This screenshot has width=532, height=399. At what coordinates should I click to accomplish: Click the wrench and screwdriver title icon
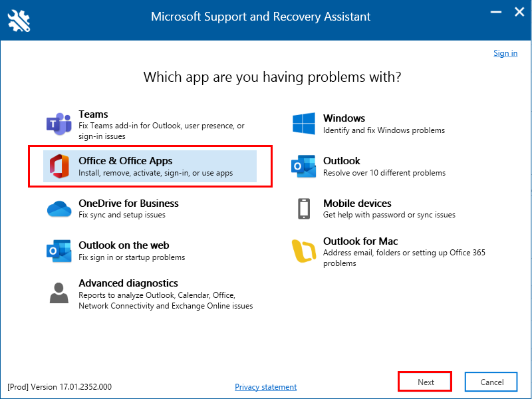[x=19, y=20]
